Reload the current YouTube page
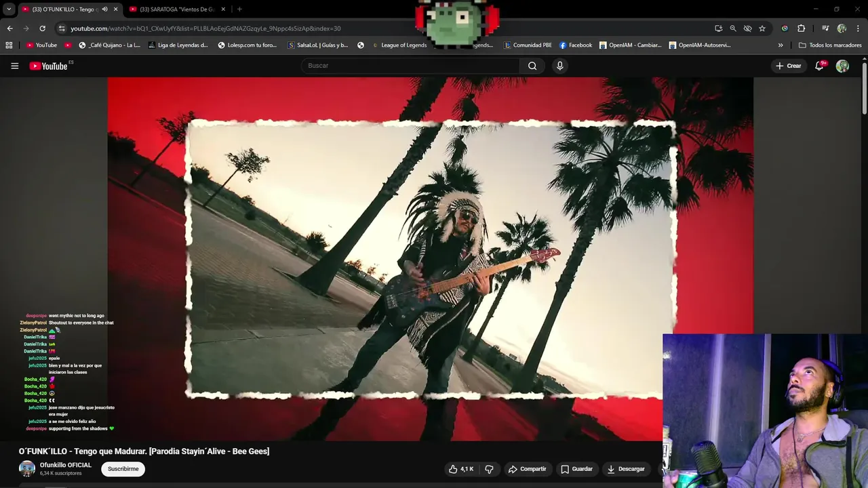 42,28
